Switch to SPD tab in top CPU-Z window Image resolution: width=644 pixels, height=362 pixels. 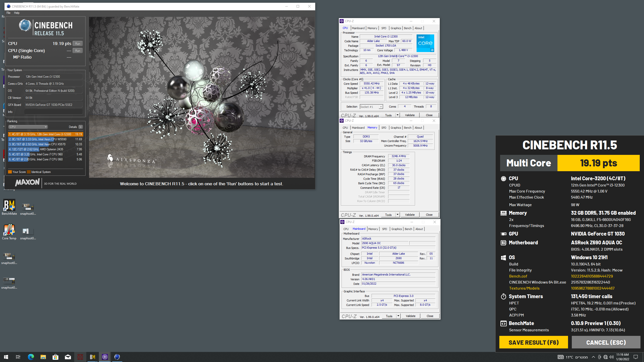click(x=384, y=28)
